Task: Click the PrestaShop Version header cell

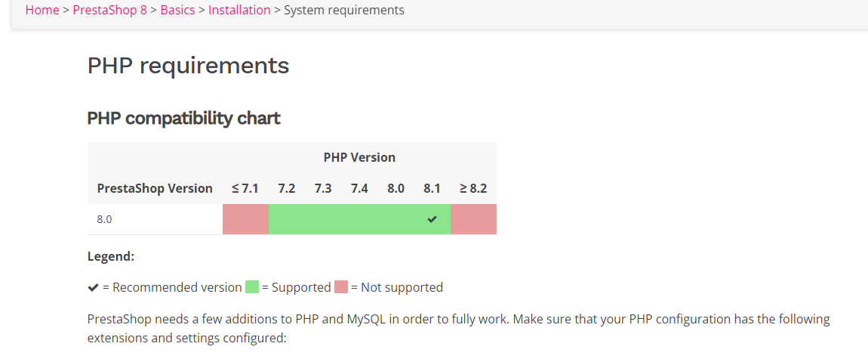Action: pyautogui.click(x=155, y=188)
